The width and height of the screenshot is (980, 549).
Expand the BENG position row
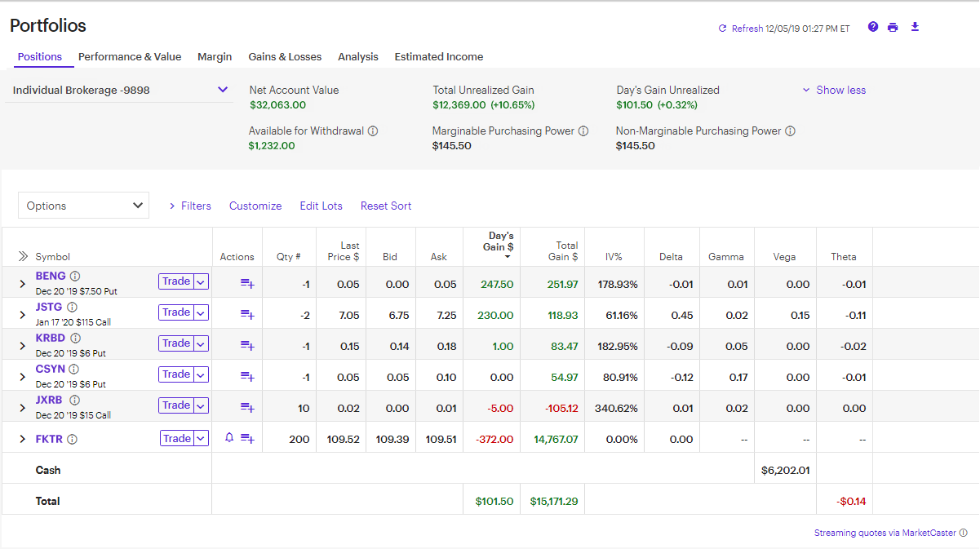pos(23,284)
